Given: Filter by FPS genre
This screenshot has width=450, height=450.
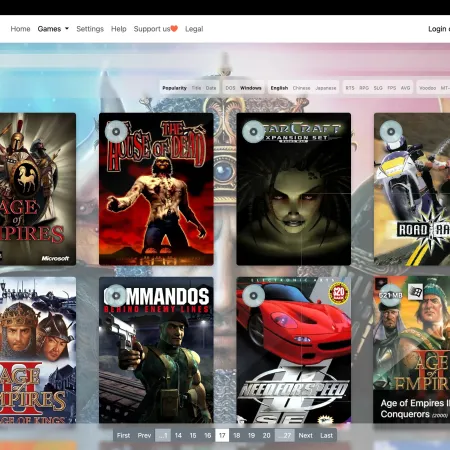Looking at the screenshot, I should (x=392, y=88).
